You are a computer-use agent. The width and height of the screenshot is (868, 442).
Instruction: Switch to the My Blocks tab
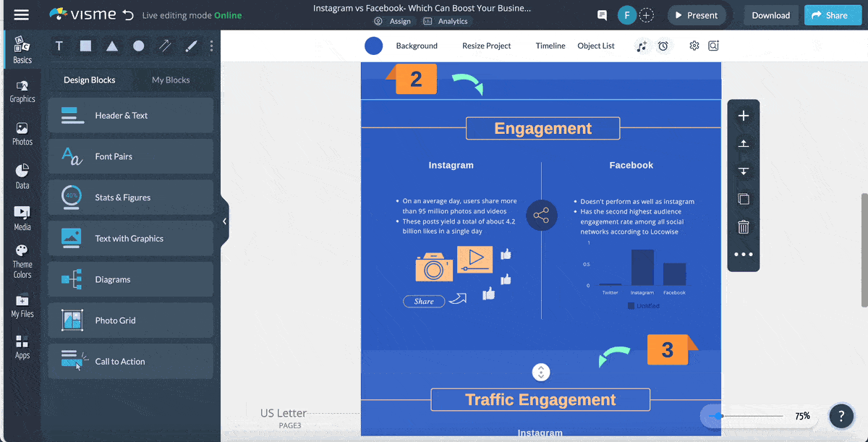click(x=171, y=80)
